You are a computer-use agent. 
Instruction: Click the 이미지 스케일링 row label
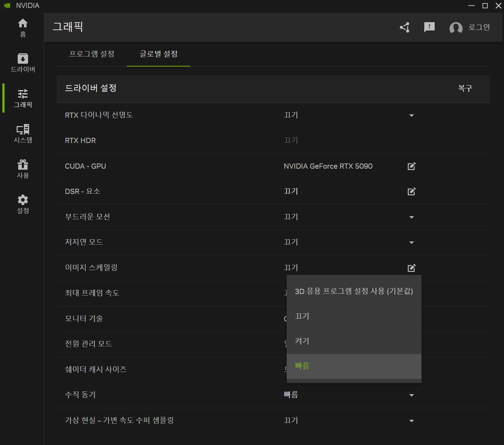coord(91,268)
